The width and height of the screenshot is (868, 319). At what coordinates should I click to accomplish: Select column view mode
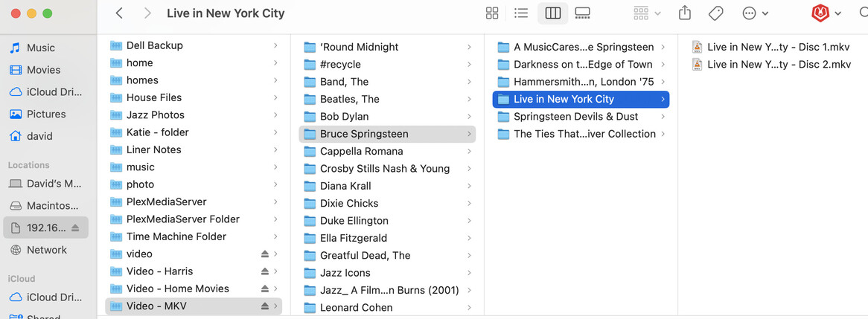pyautogui.click(x=552, y=13)
